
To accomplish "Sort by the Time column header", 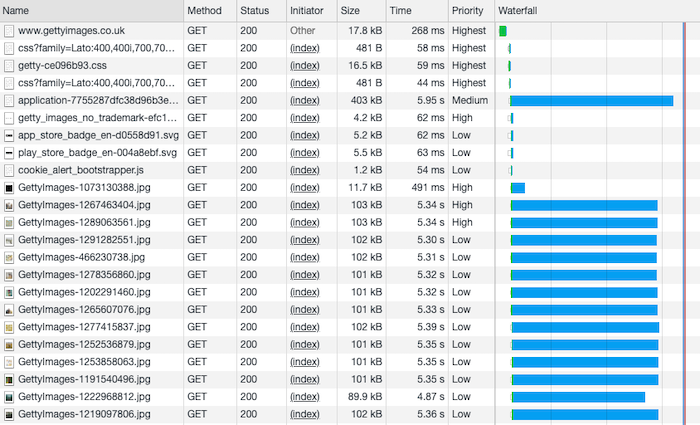I will pyautogui.click(x=400, y=10).
